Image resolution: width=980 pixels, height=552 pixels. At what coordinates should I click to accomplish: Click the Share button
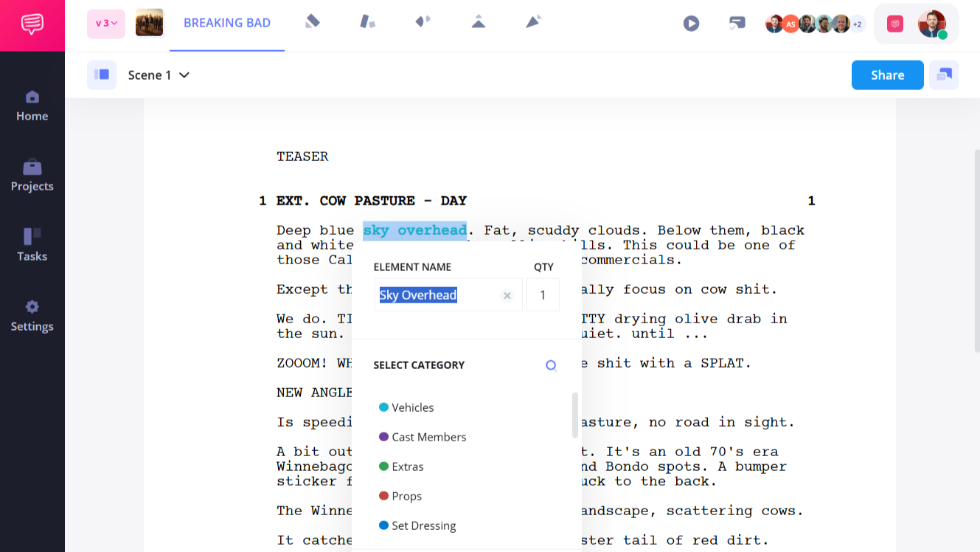coord(888,75)
